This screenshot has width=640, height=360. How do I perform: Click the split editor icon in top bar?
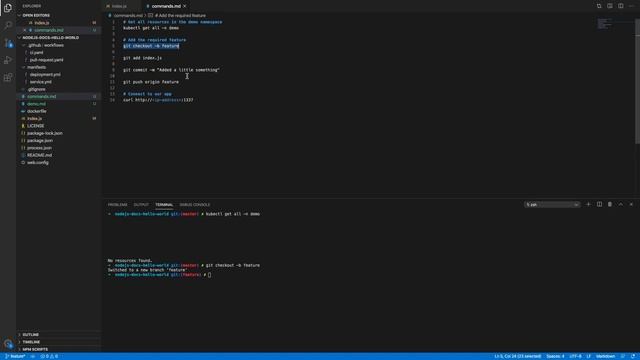tap(620, 6)
